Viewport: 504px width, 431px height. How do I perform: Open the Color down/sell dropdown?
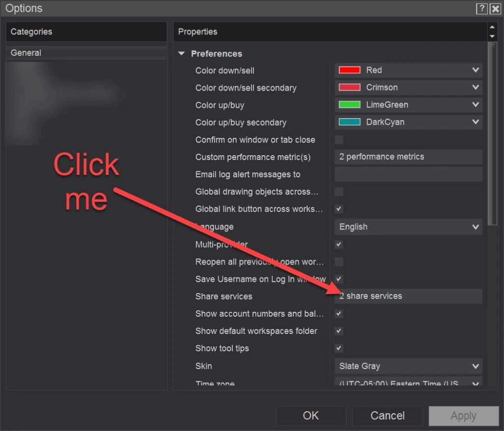[408, 70]
